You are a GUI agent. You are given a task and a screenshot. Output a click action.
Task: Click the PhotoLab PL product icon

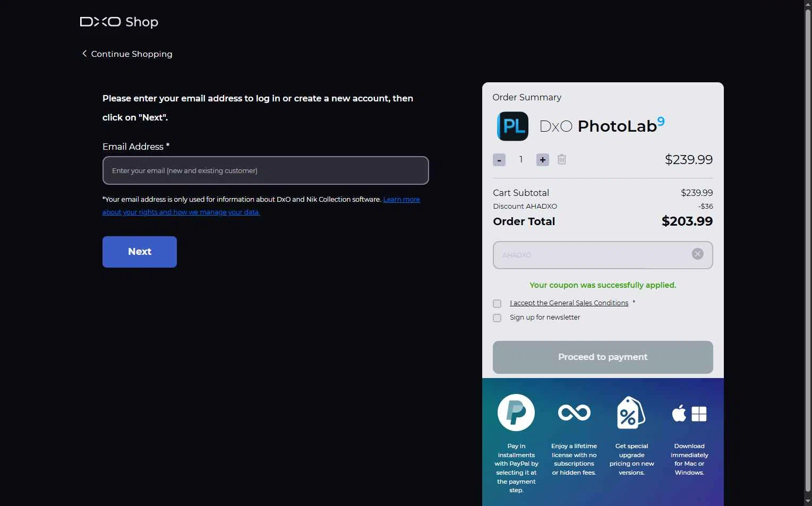512,126
